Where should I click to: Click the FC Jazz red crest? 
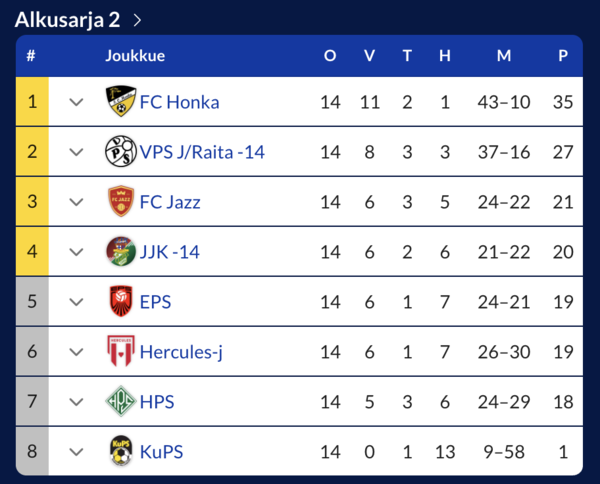(121, 202)
